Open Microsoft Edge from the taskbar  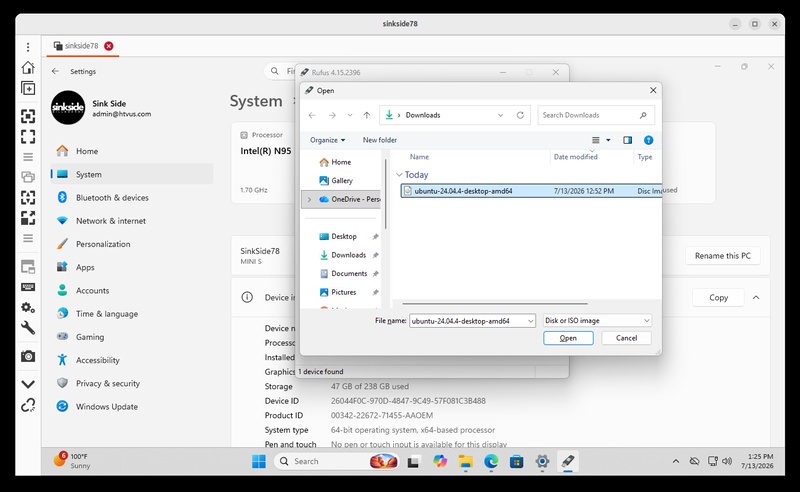click(x=491, y=461)
